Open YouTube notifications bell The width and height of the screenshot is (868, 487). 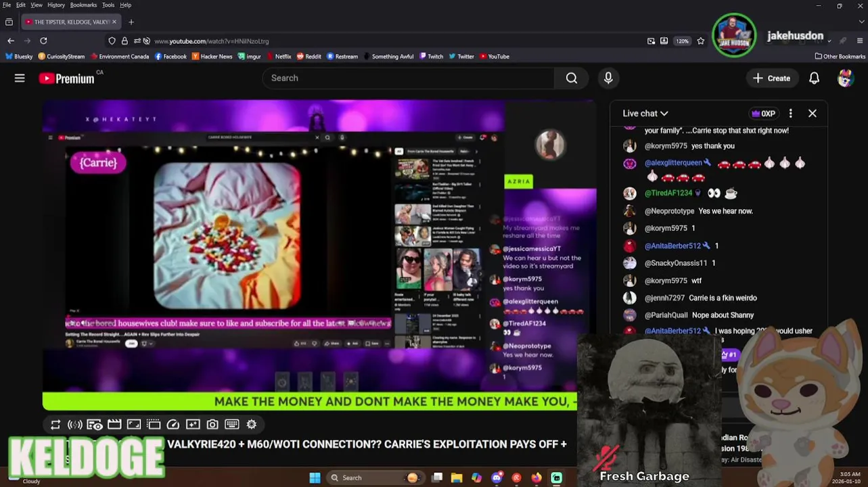pyautogui.click(x=814, y=78)
